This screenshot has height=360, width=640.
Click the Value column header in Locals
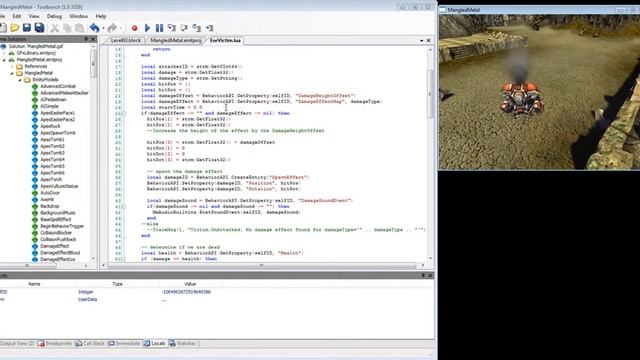190,284
